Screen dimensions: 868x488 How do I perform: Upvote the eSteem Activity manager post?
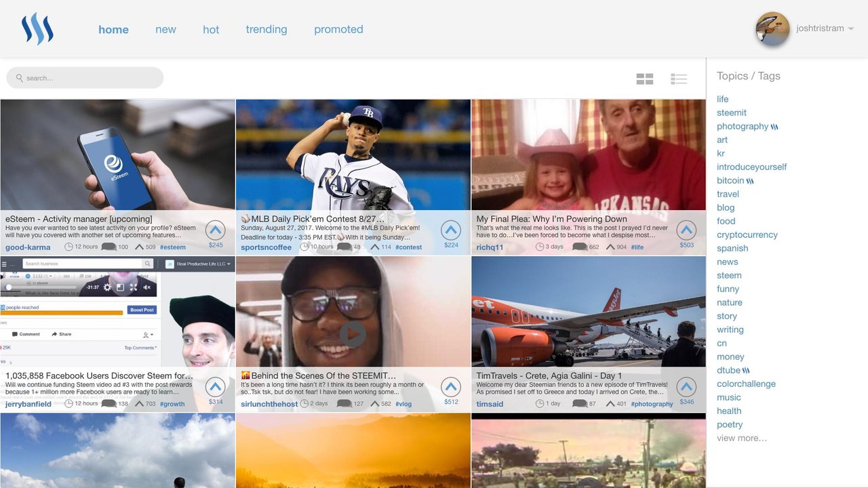216,230
